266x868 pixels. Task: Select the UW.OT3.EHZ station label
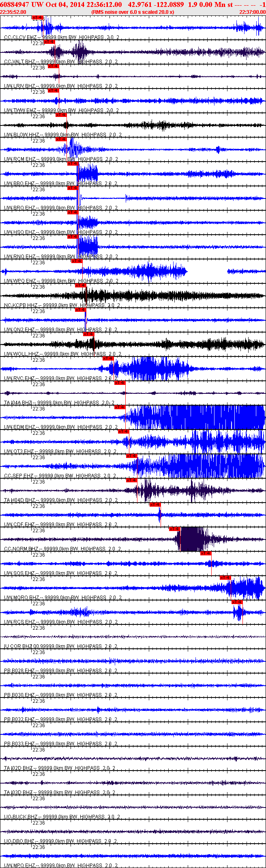pyautogui.click(x=61, y=451)
